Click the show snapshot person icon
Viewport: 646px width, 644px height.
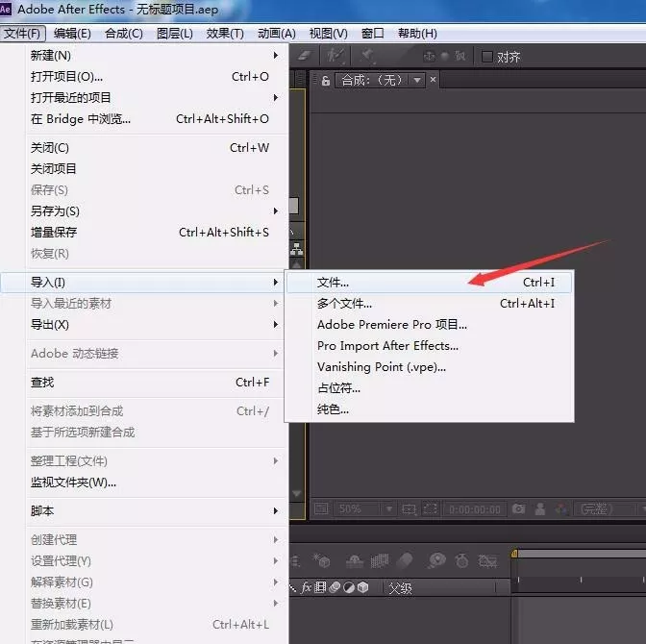pyautogui.click(x=540, y=508)
